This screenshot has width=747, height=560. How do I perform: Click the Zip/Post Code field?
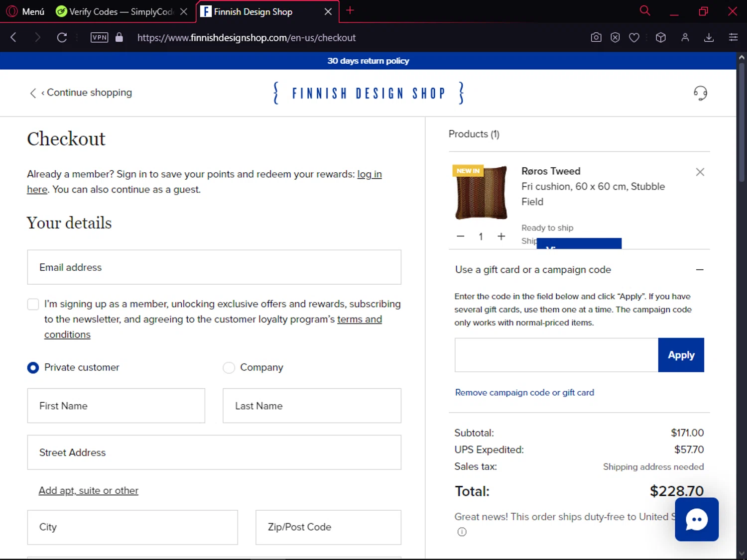(x=328, y=527)
